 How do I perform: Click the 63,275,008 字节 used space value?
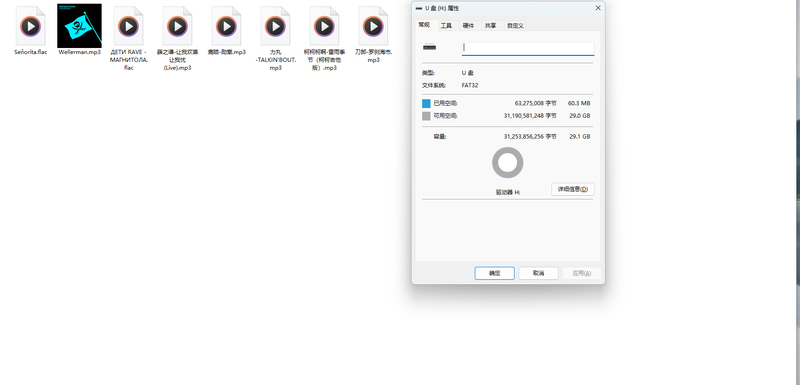click(x=536, y=104)
